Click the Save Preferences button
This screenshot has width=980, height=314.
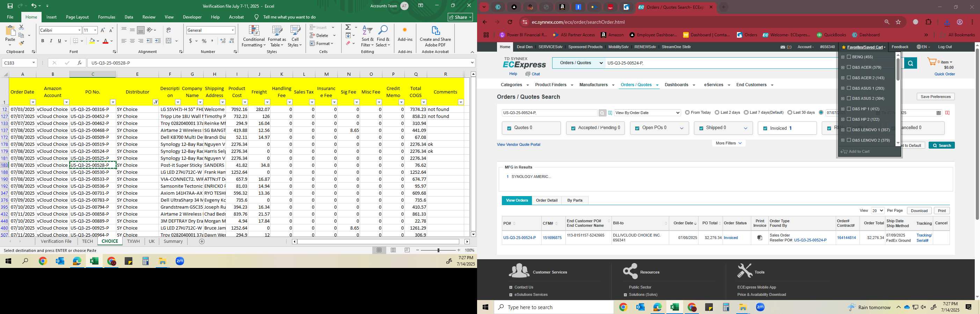click(936, 97)
